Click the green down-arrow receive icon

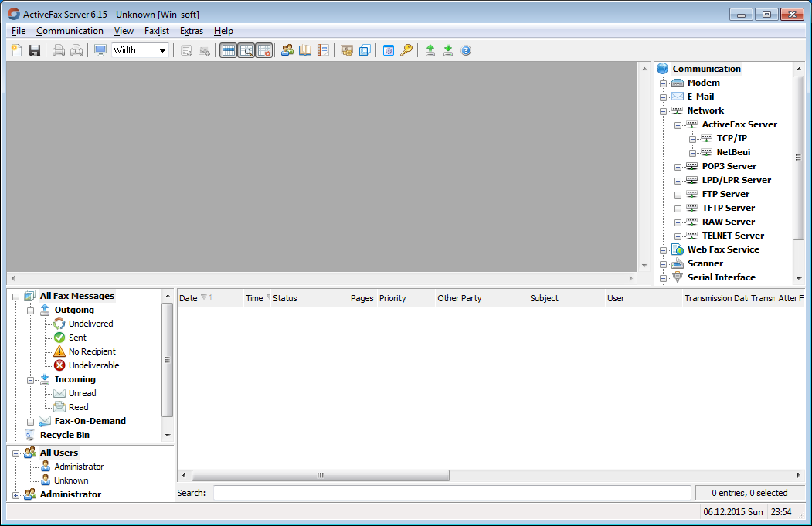pos(448,50)
